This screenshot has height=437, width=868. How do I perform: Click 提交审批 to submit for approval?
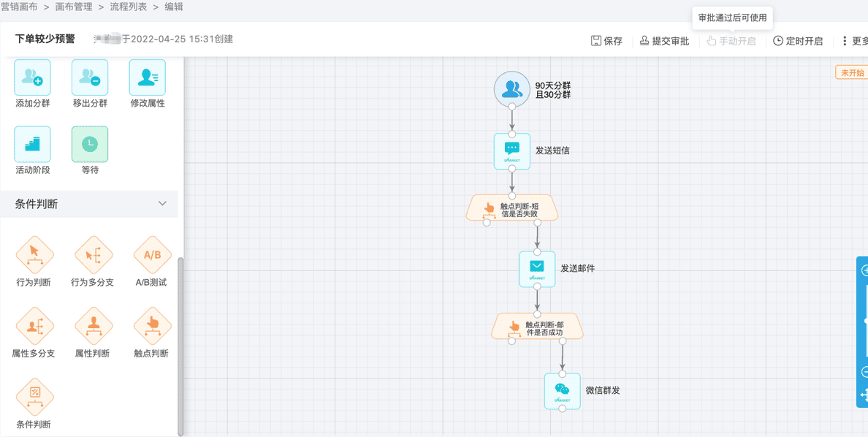click(664, 41)
